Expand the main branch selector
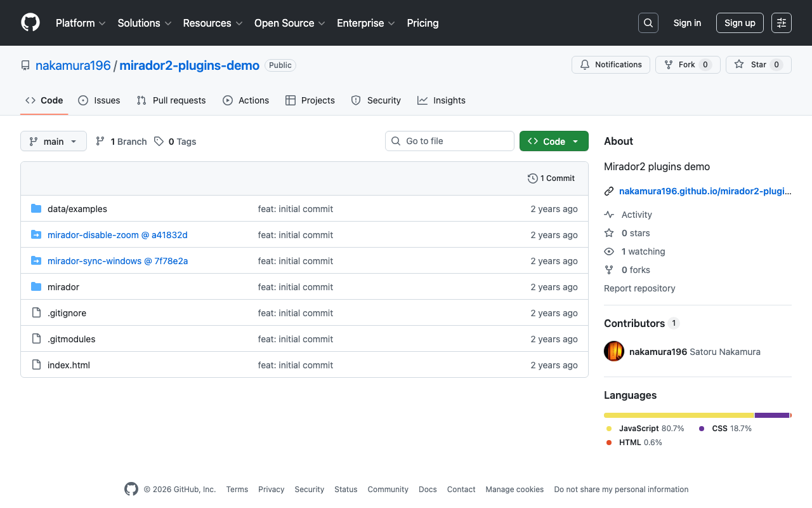Screen dimensions: 812x508 pyautogui.click(x=53, y=141)
